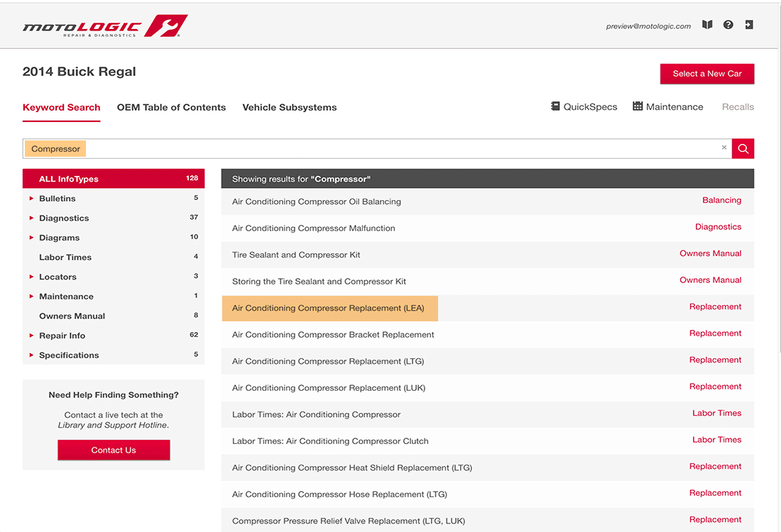Open Tire Sealant and Compressor Kit result

pyautogui.click(x=296, y=255)
